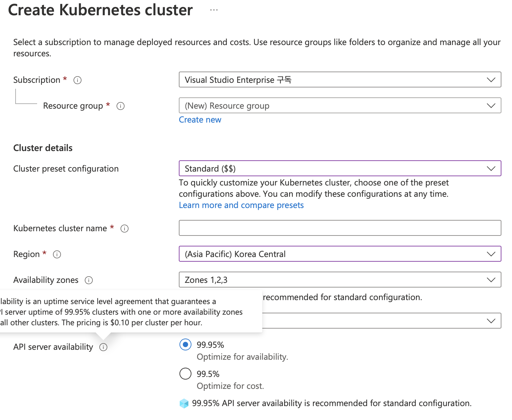Click the blue recommendation cube icon
This screenshot has width=512, height=420.
pyautogui.click(x=184, y=403)
